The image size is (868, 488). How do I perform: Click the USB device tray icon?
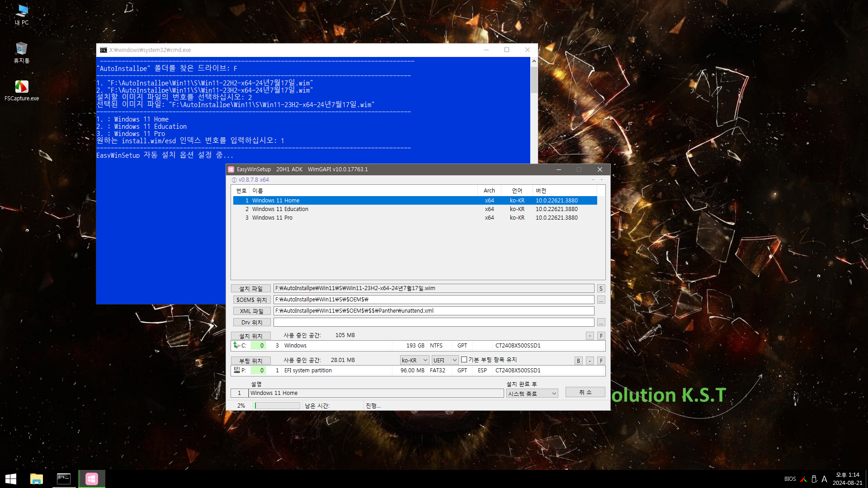[x=814, y=479]
